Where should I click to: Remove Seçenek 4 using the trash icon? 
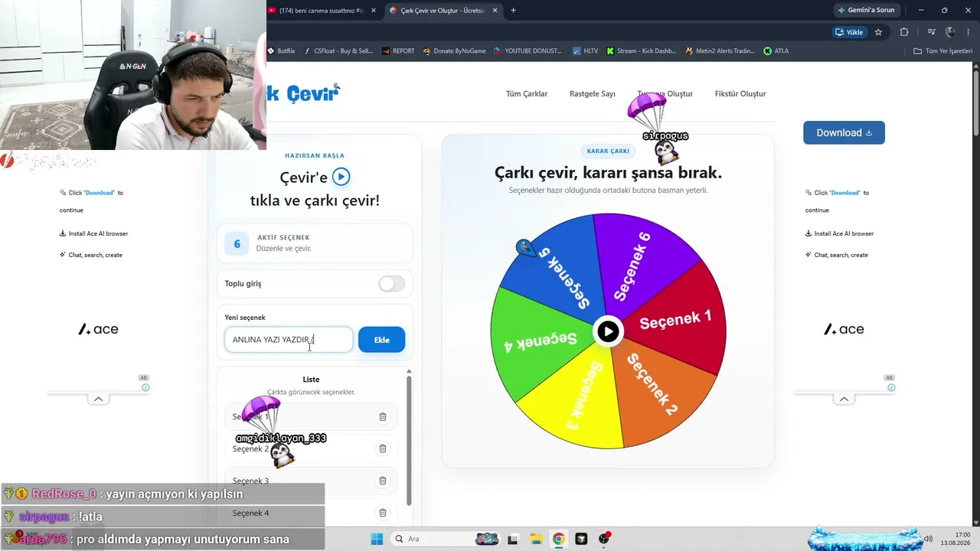click(383, 513)
